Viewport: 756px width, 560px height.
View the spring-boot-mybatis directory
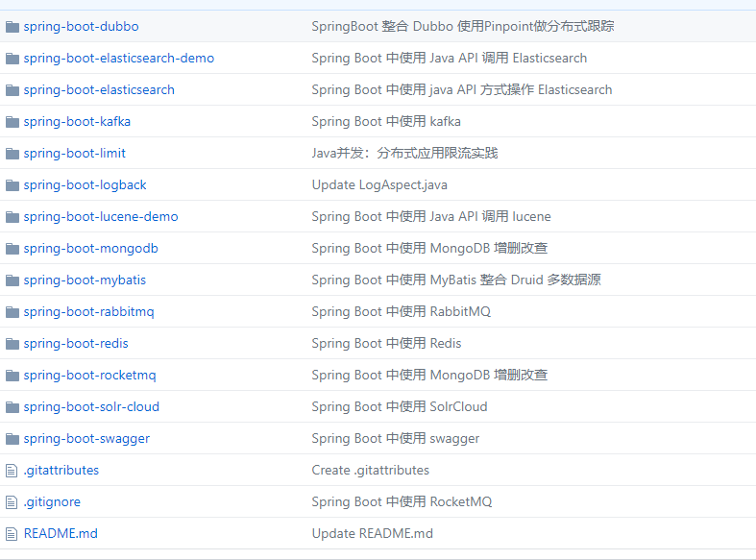(x=85, y=280)
